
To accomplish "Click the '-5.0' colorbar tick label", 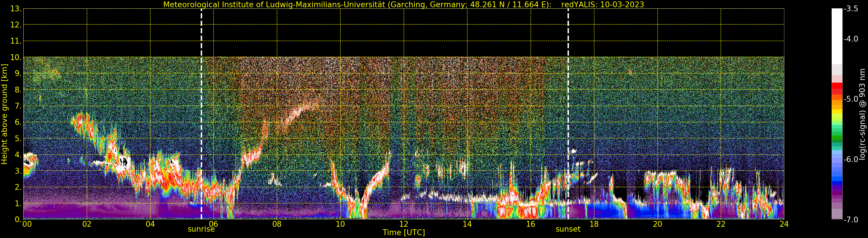I will coord(851,99).
